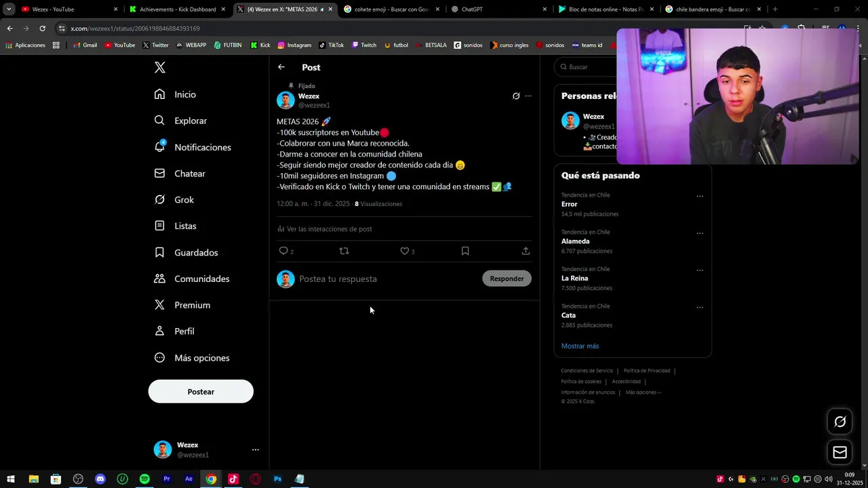Image resolution: width=868 pixels, height=488 pixels.
Task: Open Guardados bookmarks
Action: (186, 252)
